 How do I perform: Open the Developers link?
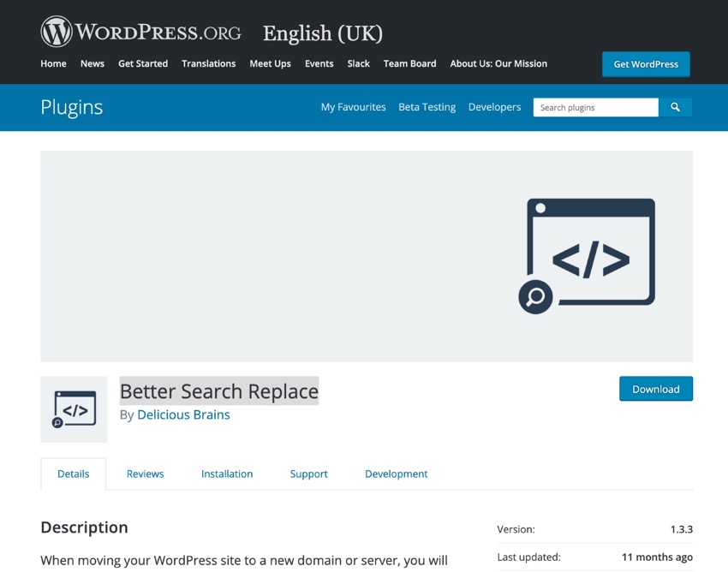[x=494, y=107]
